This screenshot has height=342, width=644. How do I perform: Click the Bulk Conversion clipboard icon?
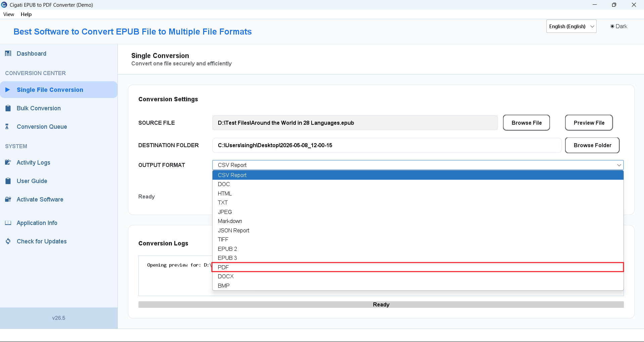(x=8, y=108)
